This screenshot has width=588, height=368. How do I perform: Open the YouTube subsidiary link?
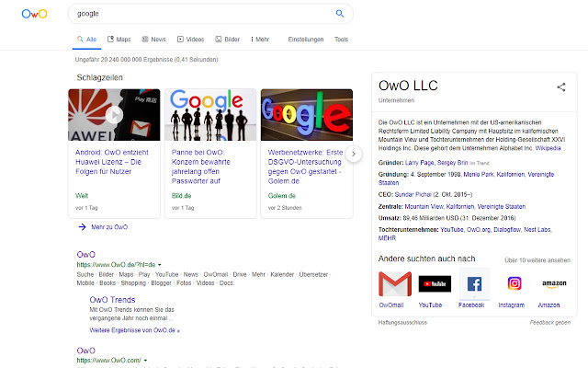452,230
